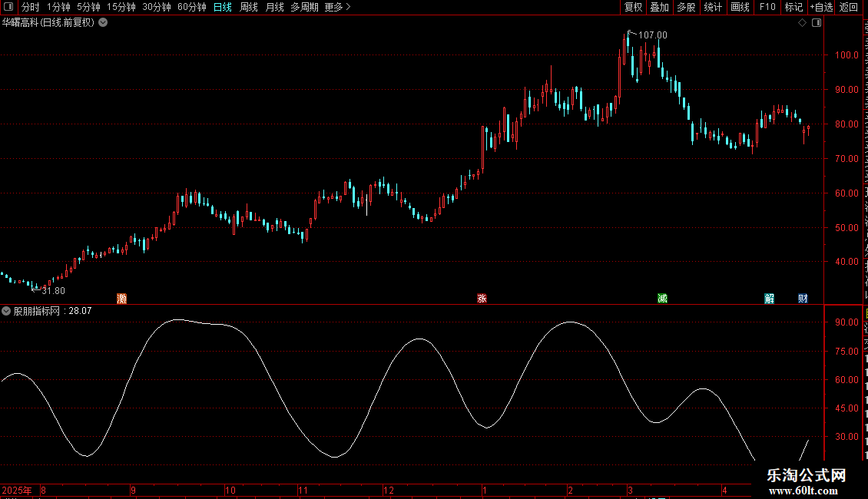The height and width of the screenshot is (499, 868).
Task: Click the month 10 marker on time axis
Action: (x=230, y=490)
